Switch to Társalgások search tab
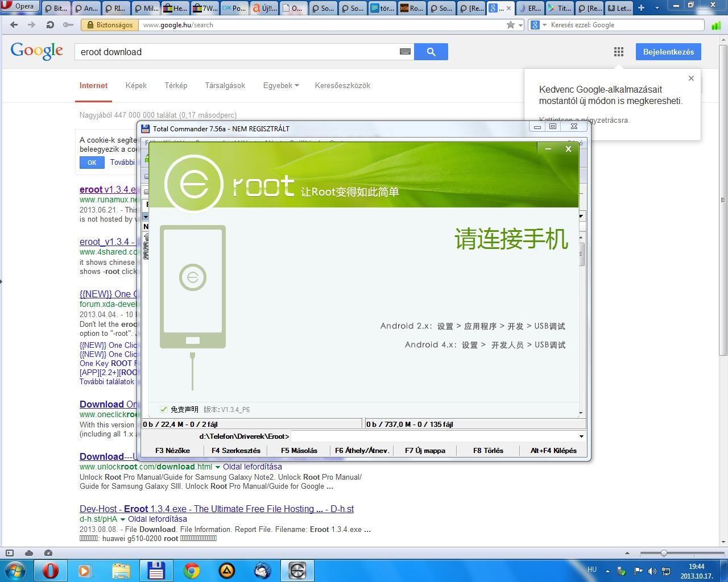728x582 pixels. coord(225,86)
